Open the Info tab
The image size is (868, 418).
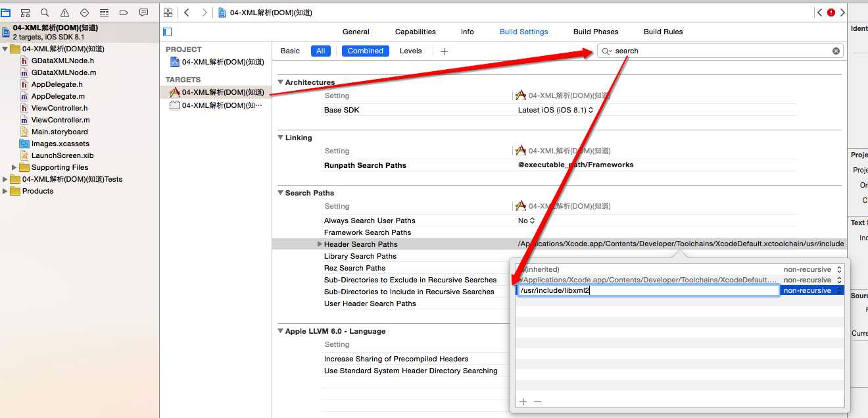click(468, 32)
